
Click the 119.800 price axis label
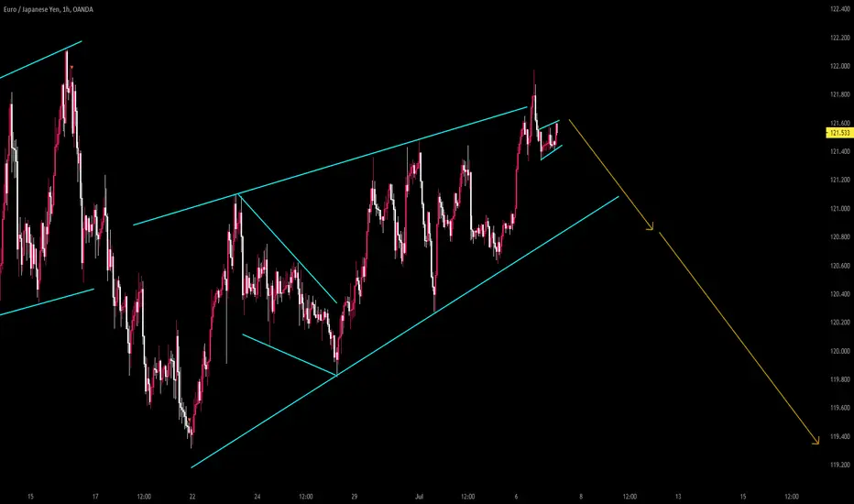tap(839, 379)
